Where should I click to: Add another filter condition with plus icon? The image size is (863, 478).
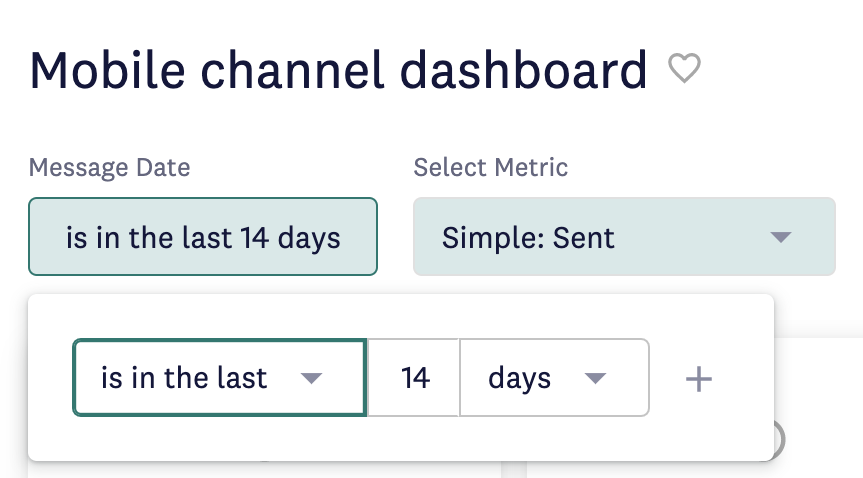coord(699,379)
